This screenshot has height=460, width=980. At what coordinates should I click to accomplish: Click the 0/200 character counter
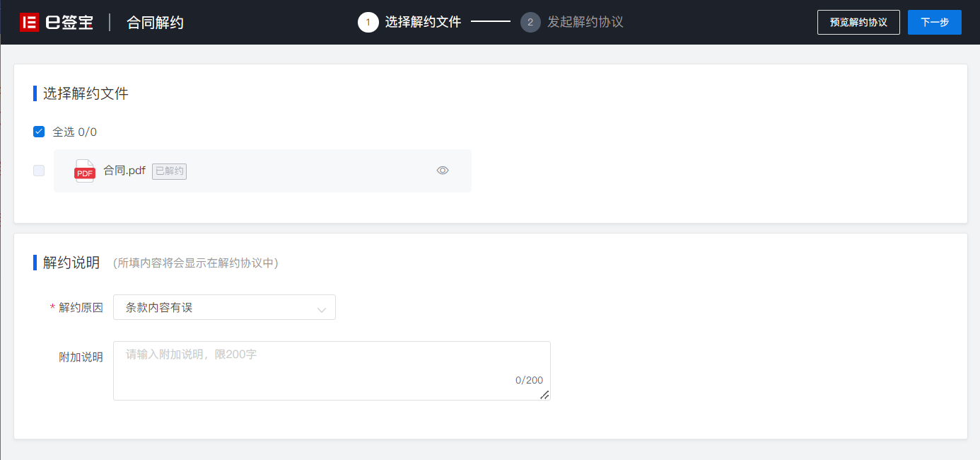coord(529,380)
